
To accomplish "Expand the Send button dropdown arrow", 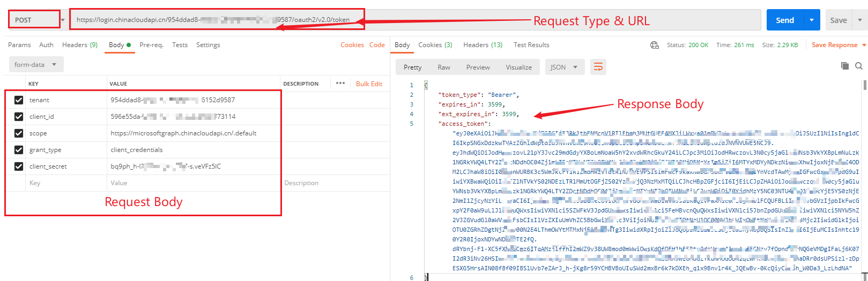I will click(812, 20).
